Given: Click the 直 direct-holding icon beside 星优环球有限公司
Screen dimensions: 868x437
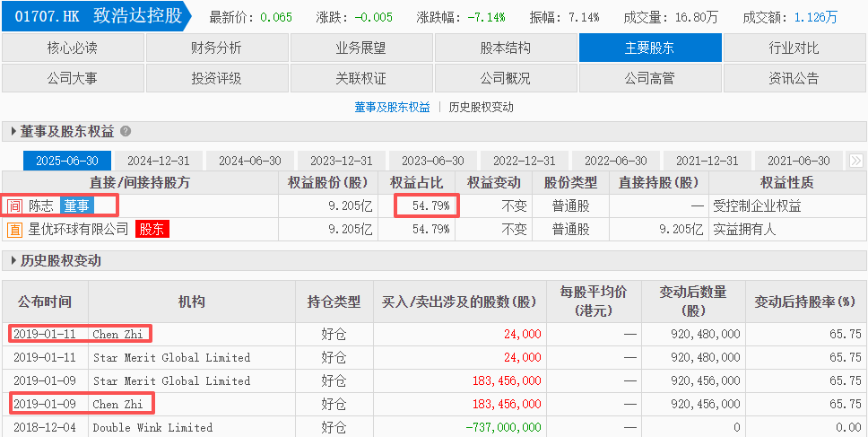Looking at the screenshot, I should click(x=14, y=229).
